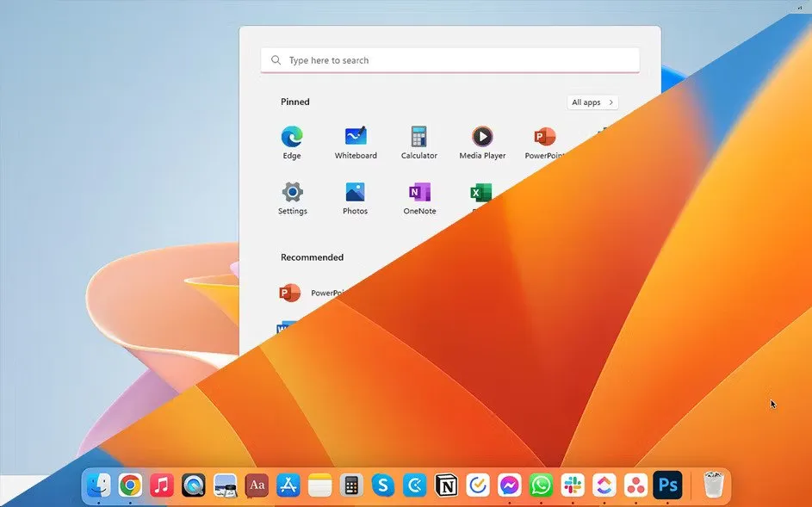
Task: Launch the Whiteboard app
Action: [356, 137]
